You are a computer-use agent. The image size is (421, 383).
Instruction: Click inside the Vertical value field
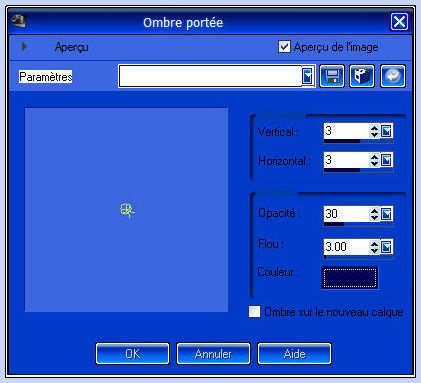pos(346,131)
